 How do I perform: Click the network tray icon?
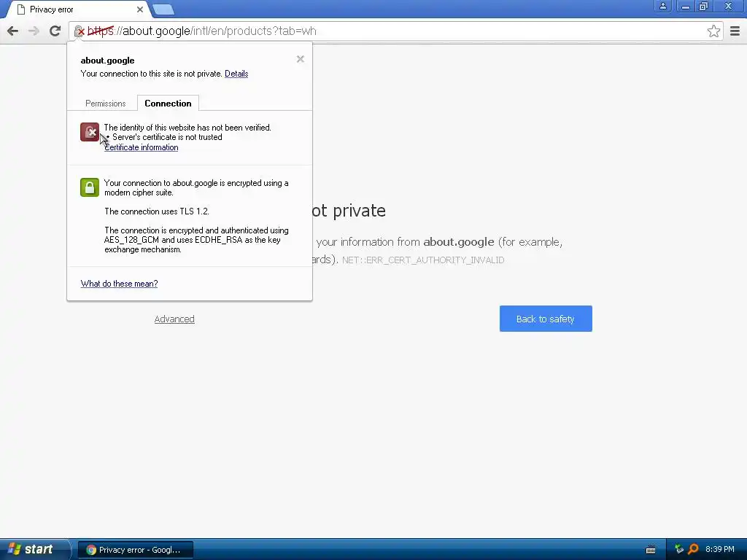pyautogui.click(x=679, y=549)
